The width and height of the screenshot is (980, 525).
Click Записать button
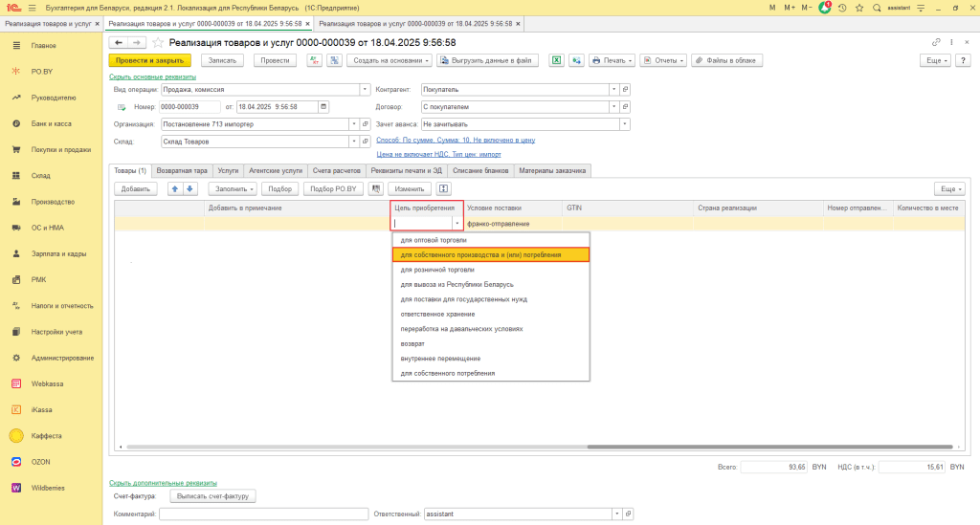tap(222, 60)
